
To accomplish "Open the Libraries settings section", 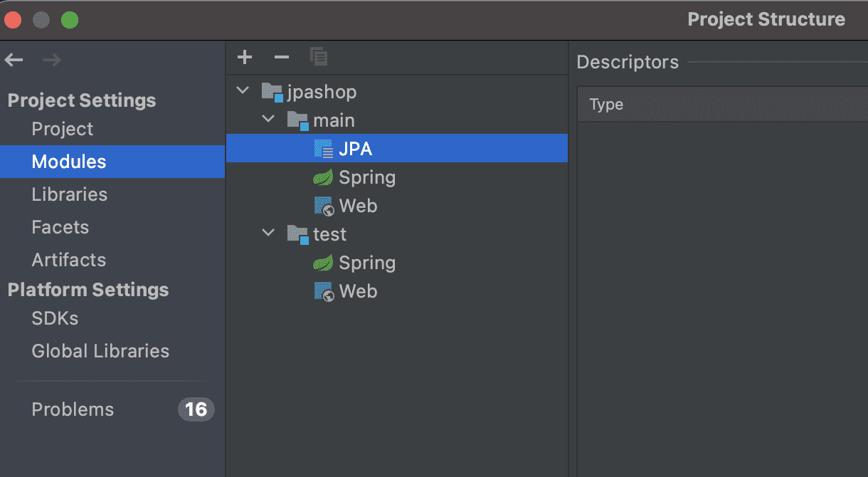I will 70,194.
